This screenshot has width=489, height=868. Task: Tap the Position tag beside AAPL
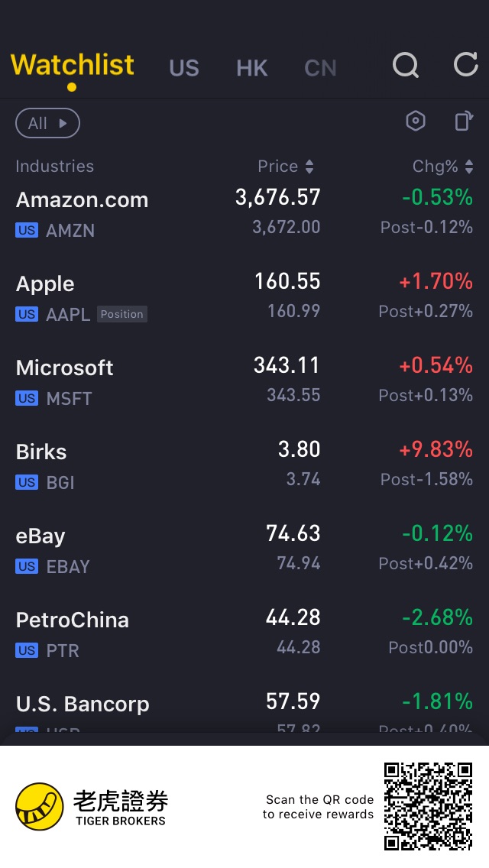[x=121, y=314]
